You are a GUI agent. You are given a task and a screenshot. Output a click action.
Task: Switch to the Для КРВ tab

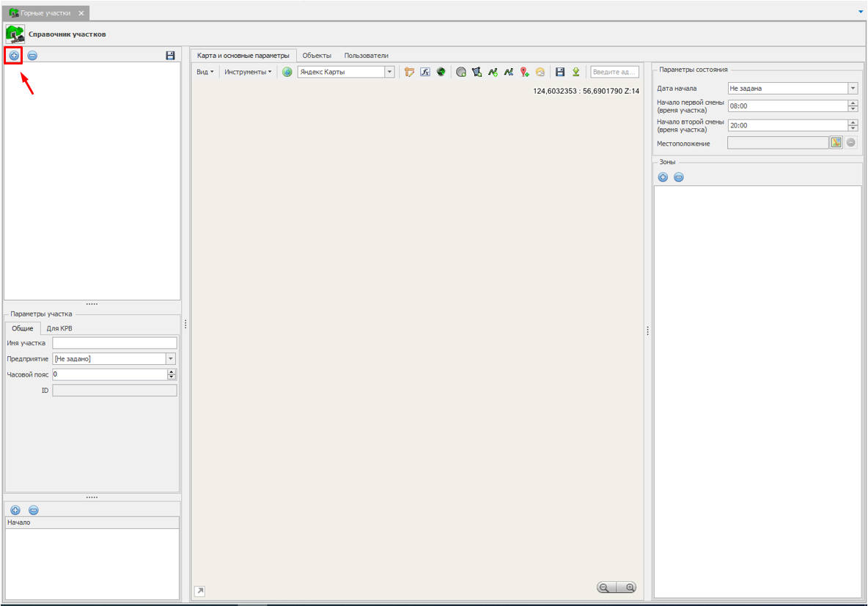[59, 328]
